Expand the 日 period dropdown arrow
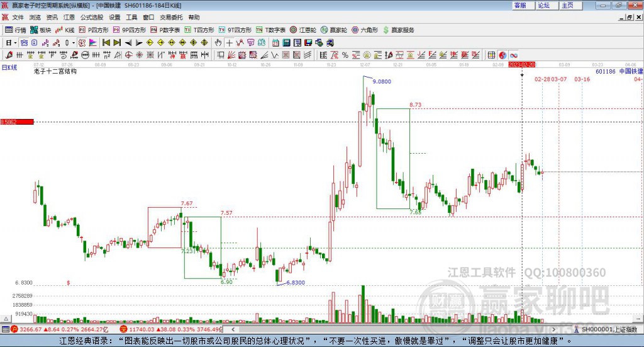Viewport: 644px width, 347px height. pyautogui.click(x=15, y=43)
